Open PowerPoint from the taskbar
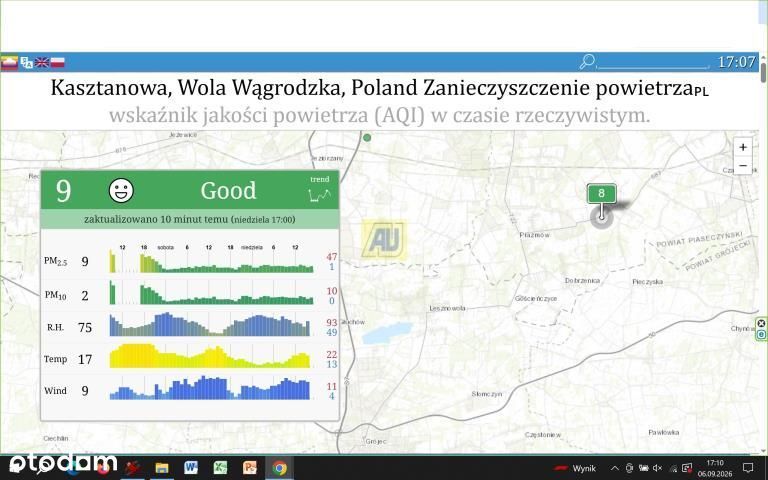This screenshot has width=768, height=480. (250, 468)
